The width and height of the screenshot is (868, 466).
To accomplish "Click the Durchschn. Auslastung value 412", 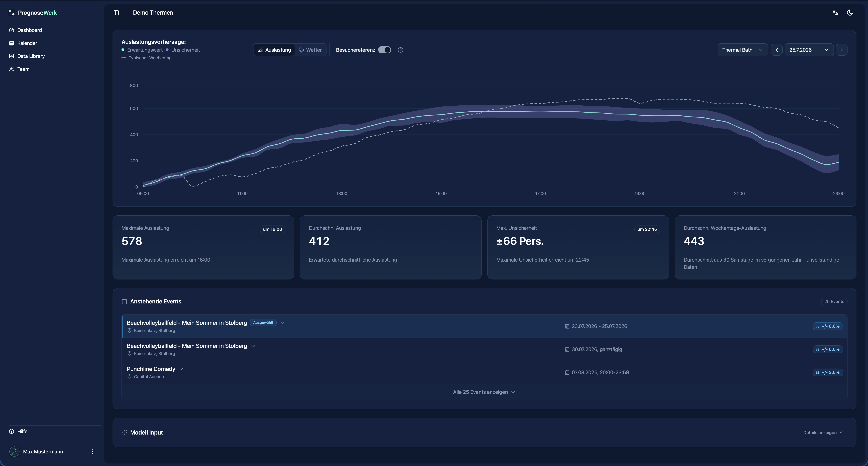I will [x=319, y=241].
